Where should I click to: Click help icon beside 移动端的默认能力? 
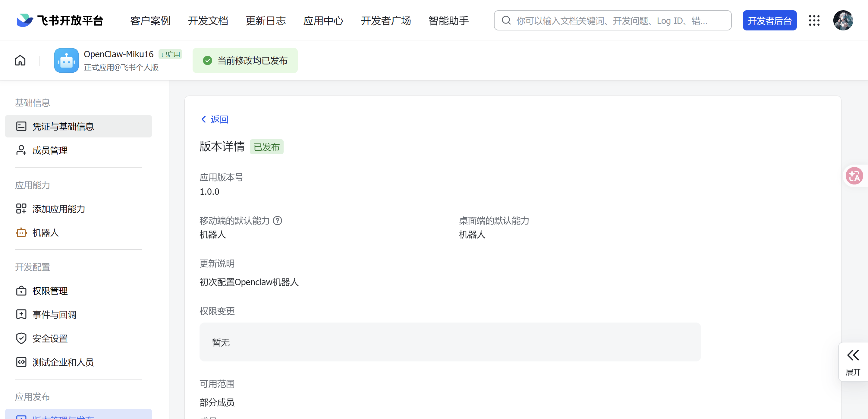click(277, 221)
